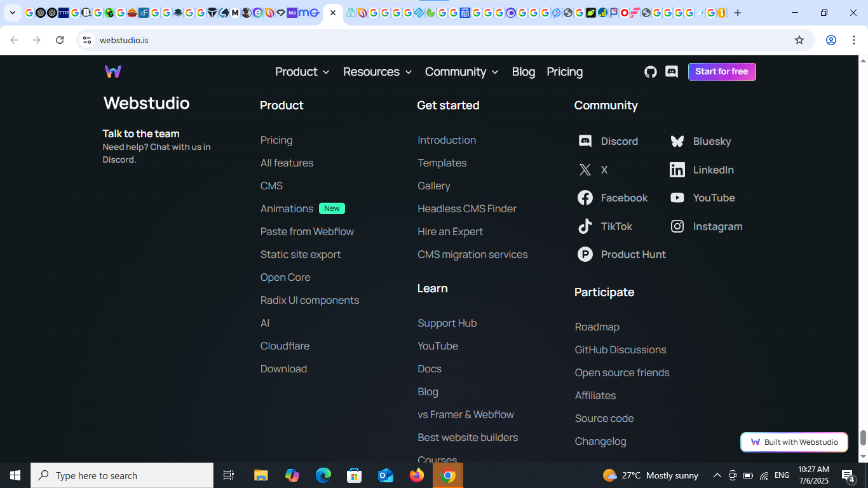Open the Headless CMS Finder link
Image resolution: width=868 pixels, height=488 pixels.
click(x=467, y=208)
